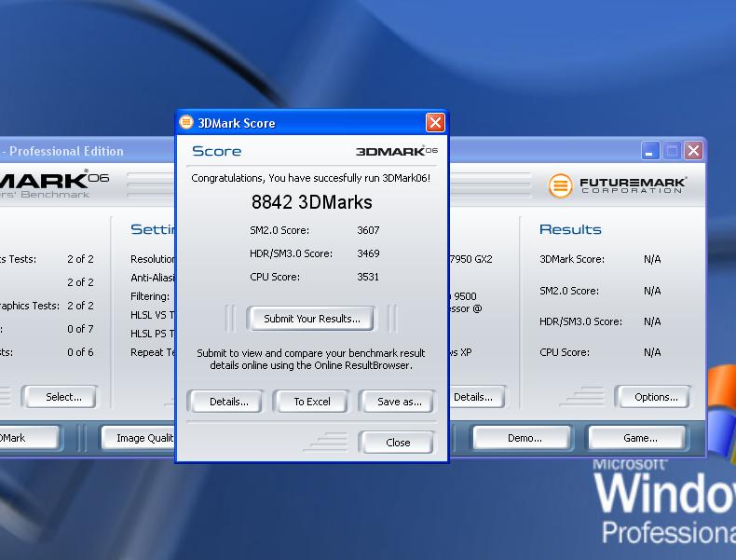The image size is (736, 560).
Task: Click the Demo button in the main window
Action: coord(525,438)
